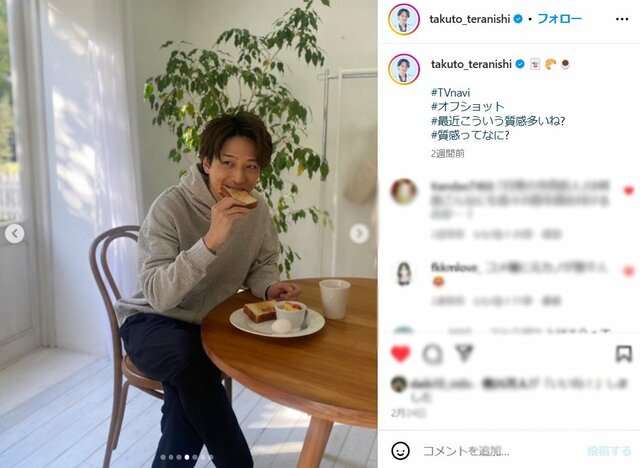
Task: Share post using the paper plane icon
Action: (464, 353)
